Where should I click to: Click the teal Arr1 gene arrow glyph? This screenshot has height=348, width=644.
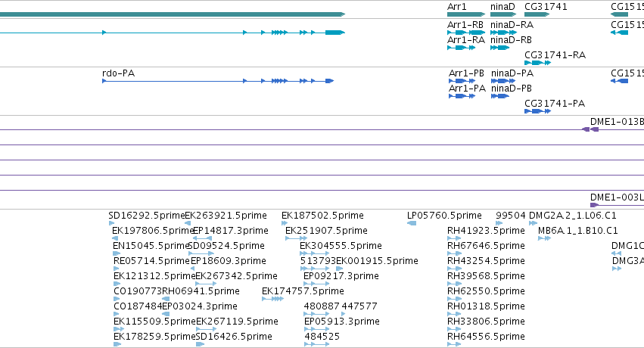(x=466, y=14)
